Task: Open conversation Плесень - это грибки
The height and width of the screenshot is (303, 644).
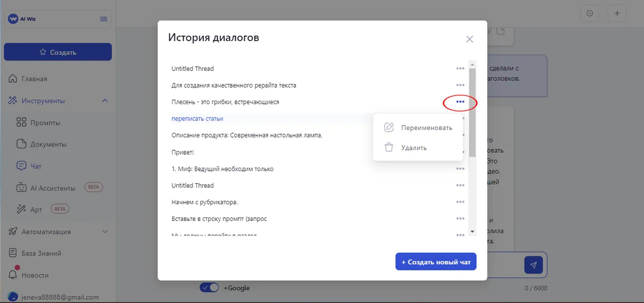Action: click(225, 102)
